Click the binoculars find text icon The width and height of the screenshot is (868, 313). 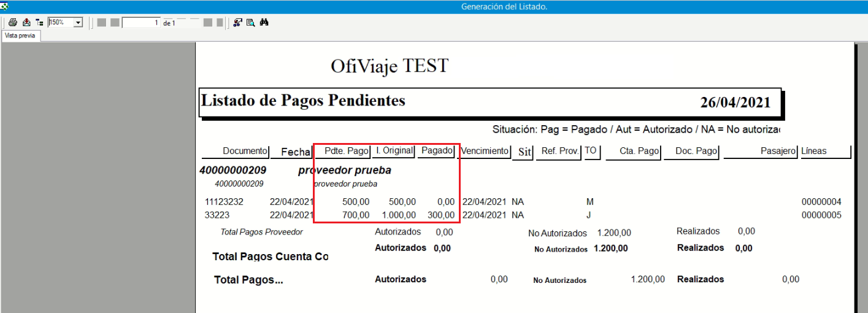pos(264,22)
